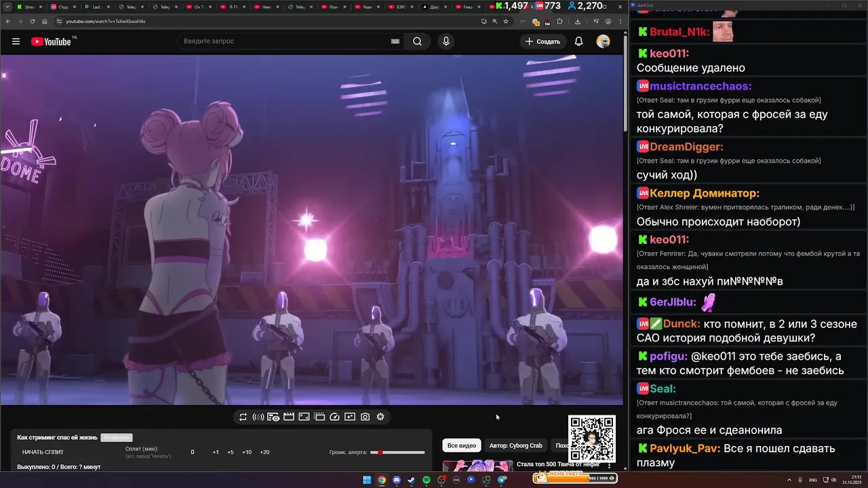Click username 'Pavlyuk_Pav' in chat
Screen dimensions: 868x488
[x=684, y=449]
